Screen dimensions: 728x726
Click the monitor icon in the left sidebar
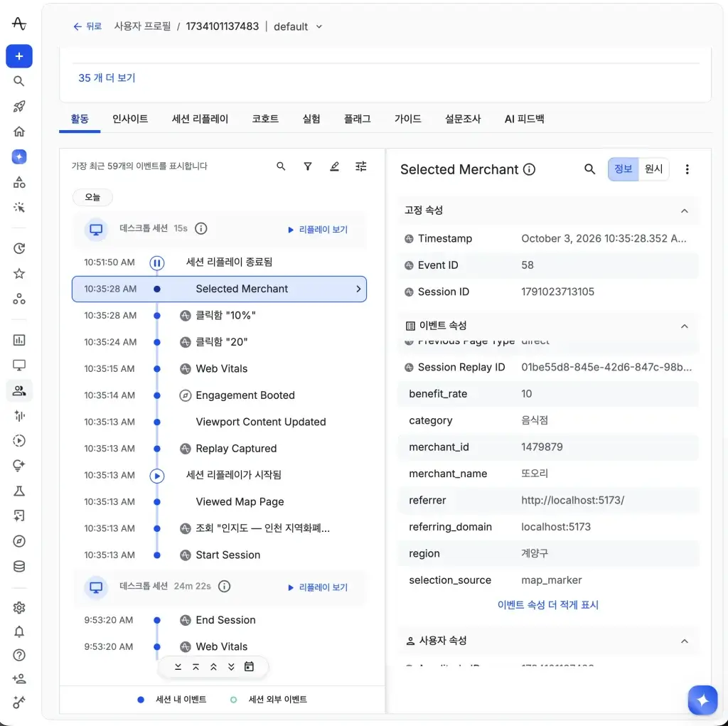click(19, 365)
